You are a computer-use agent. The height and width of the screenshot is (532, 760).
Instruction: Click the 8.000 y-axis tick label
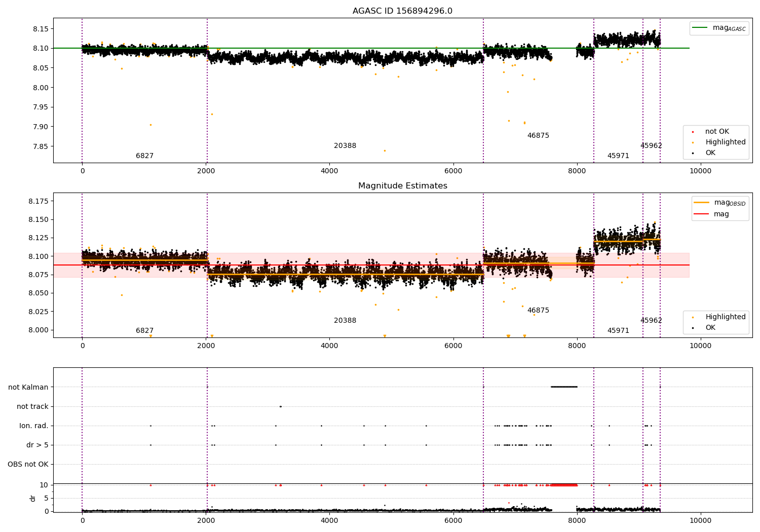tap(40, 330)
